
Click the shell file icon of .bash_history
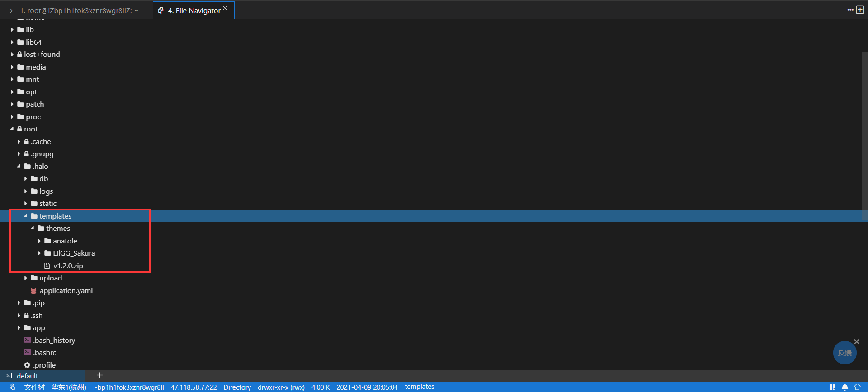[x=28, y=340]
